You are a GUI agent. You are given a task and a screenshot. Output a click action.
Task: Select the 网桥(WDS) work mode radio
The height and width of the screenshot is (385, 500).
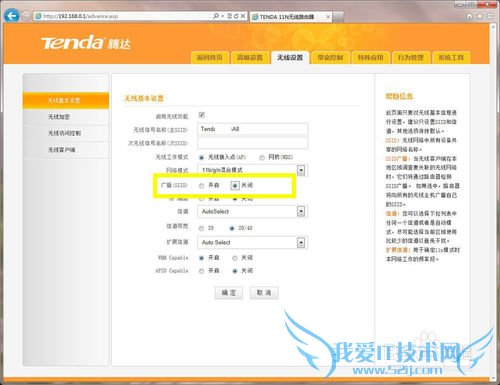262,157
